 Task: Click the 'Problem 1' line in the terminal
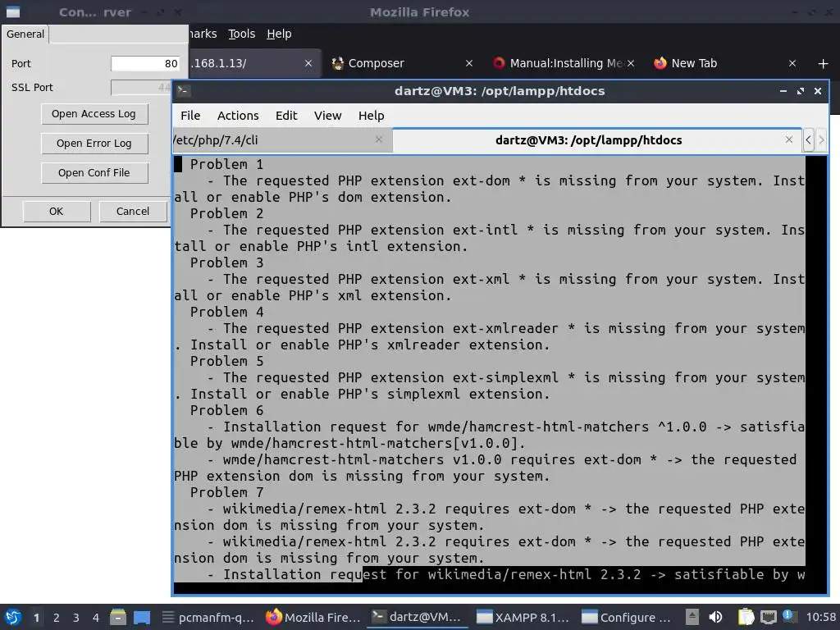pos(226,164)
